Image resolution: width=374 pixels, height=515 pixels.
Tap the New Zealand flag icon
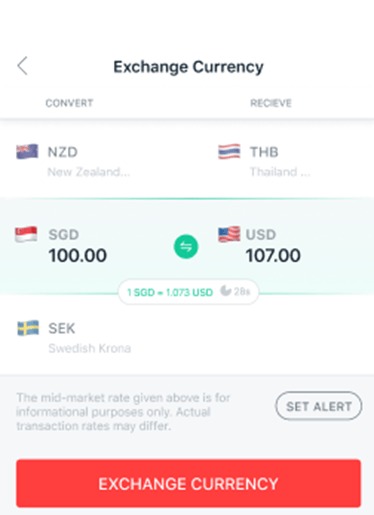27,152
